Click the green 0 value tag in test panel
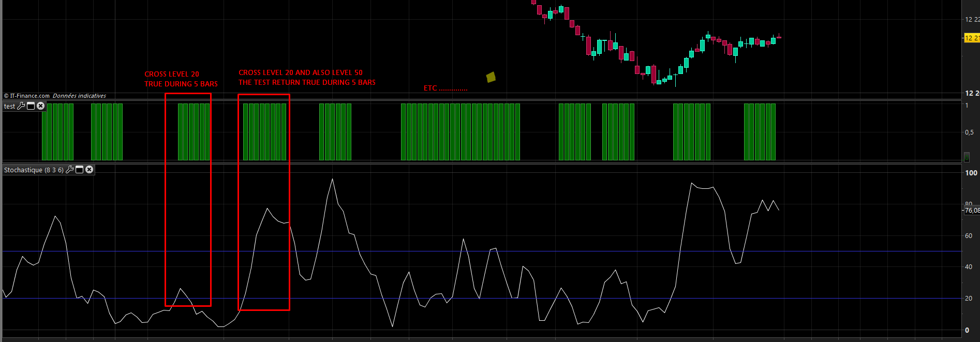Viewport: 980px width, 342px height. pos(967,157)
